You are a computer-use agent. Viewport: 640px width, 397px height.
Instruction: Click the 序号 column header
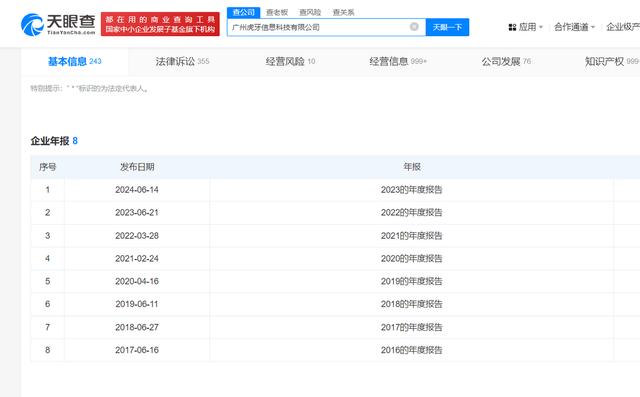pos(47,167)
